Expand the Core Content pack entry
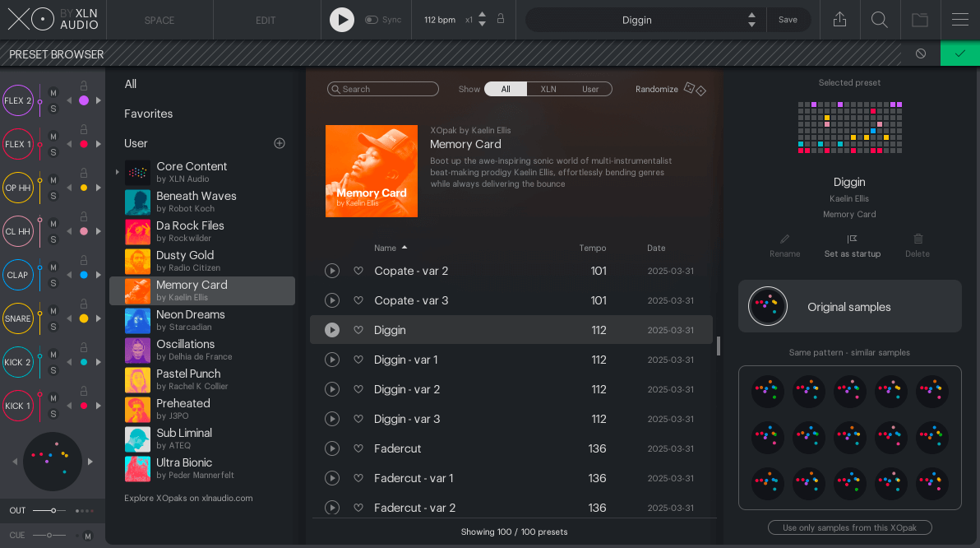Image resolution: width=980 pixels, height=548 pixels. [117, 172]
